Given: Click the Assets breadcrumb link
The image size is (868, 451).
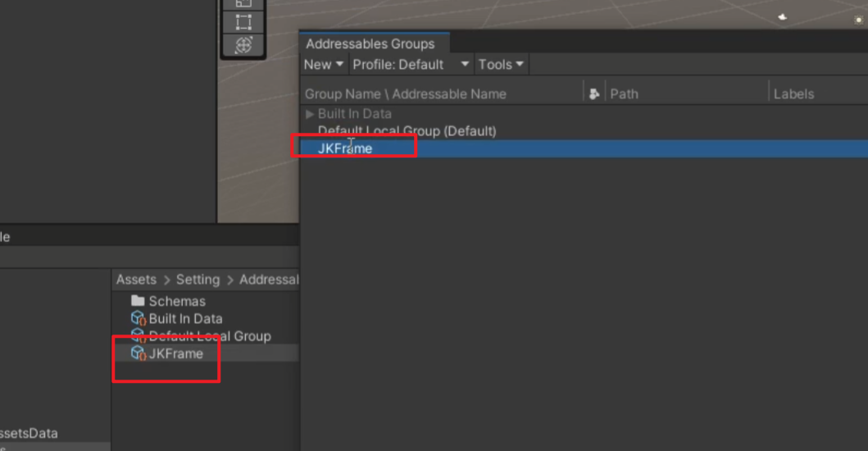Looking at the screenshot, I should (136, 280).
